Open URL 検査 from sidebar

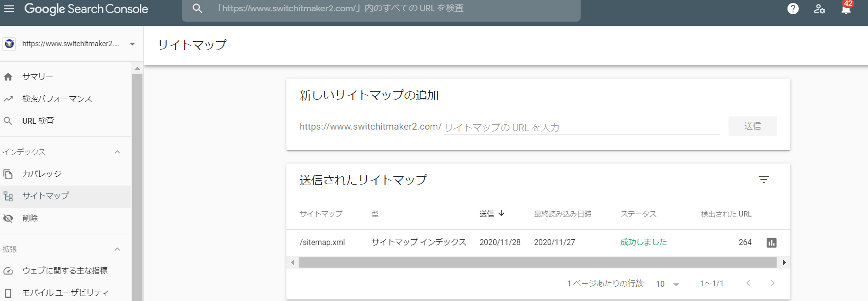66,121
